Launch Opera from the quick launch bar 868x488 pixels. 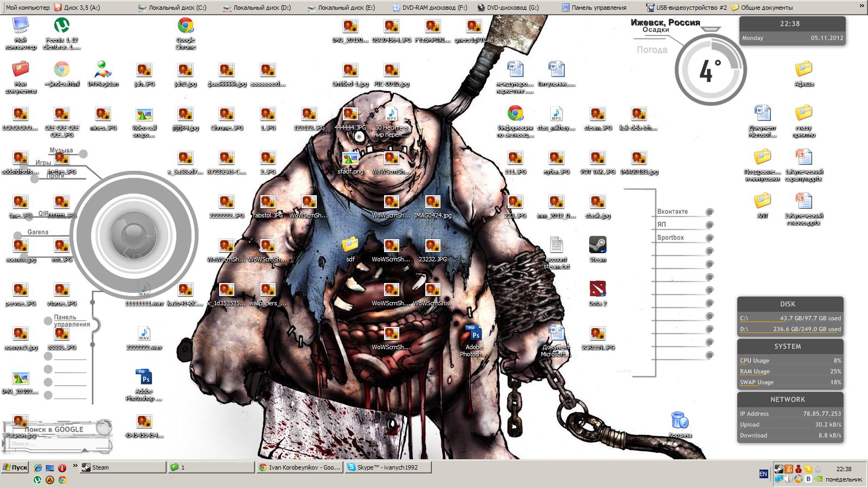62,467
